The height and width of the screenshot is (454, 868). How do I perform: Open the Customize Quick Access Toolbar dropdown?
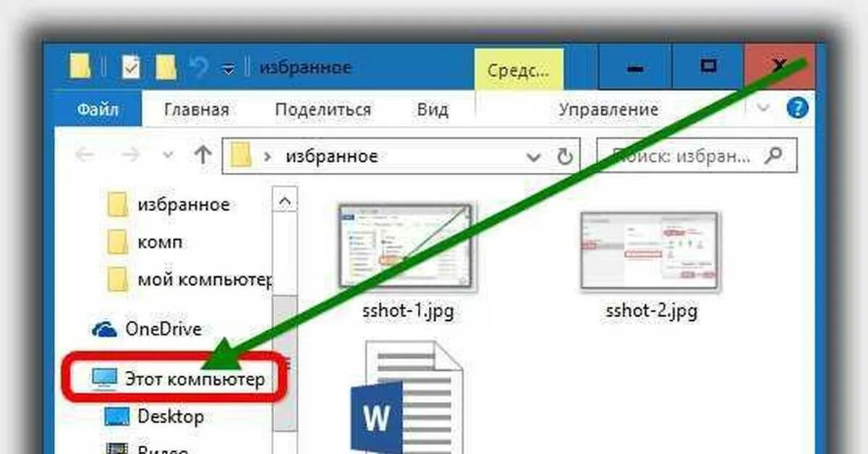click(x=229, y=69)
